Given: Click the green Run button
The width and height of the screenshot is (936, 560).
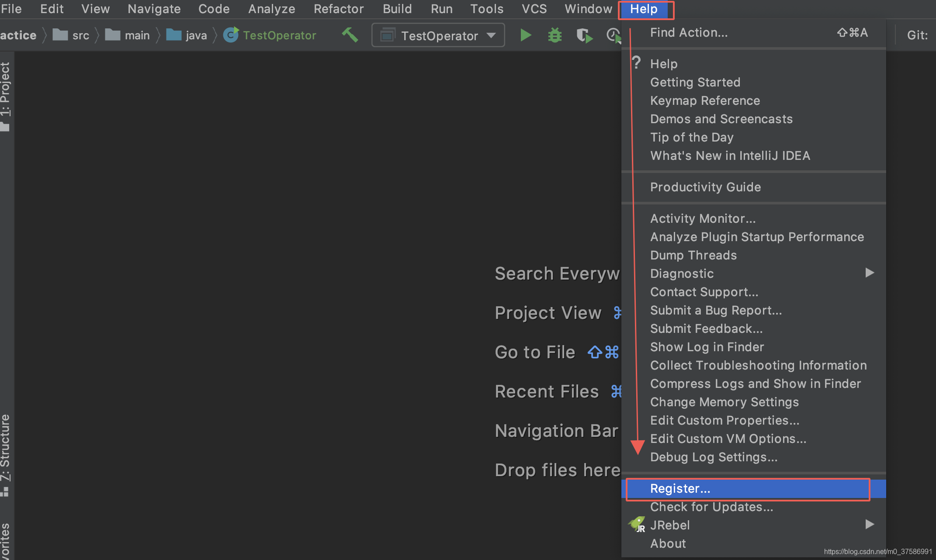Looking at the screenshot, I should pyautogui.click(x=526, y=35).
